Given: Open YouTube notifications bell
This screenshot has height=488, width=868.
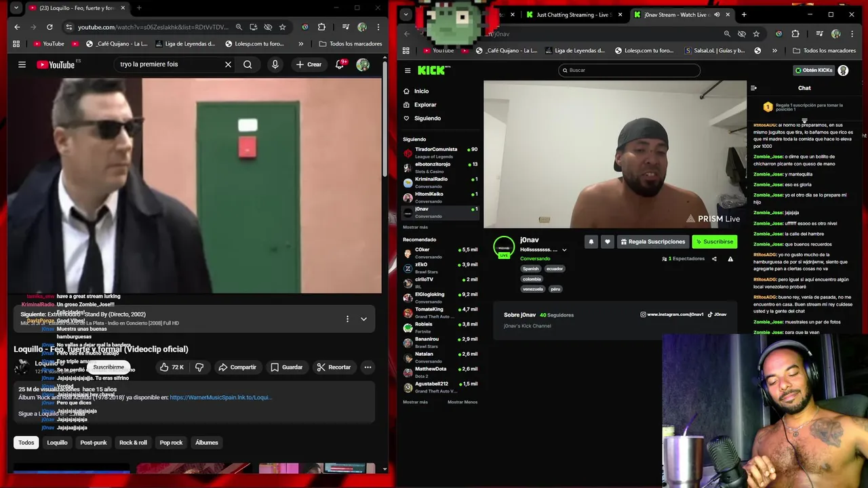Looking at the screenshot, I should [340, 64].
